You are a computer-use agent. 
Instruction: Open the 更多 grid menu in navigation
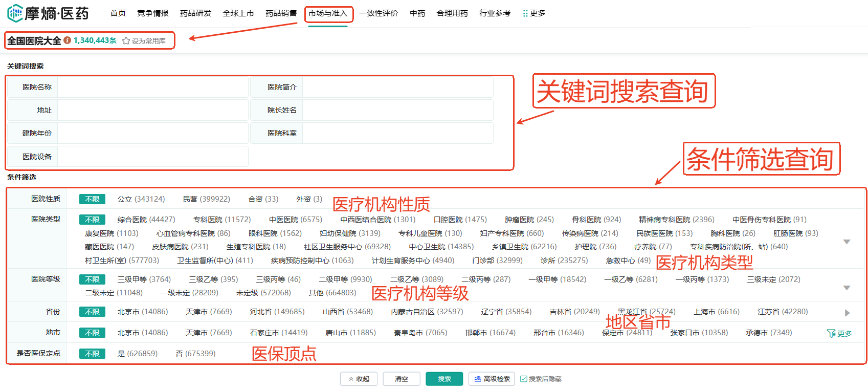534,13
